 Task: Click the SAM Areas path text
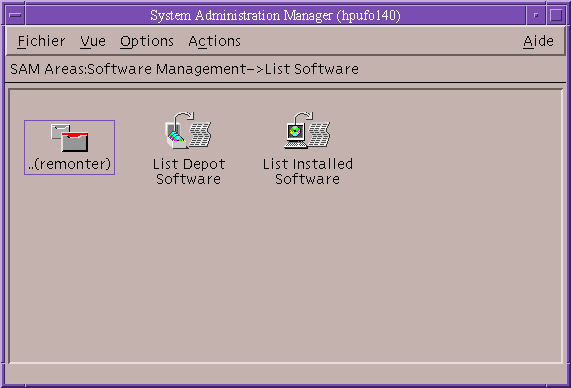[184, 69]
